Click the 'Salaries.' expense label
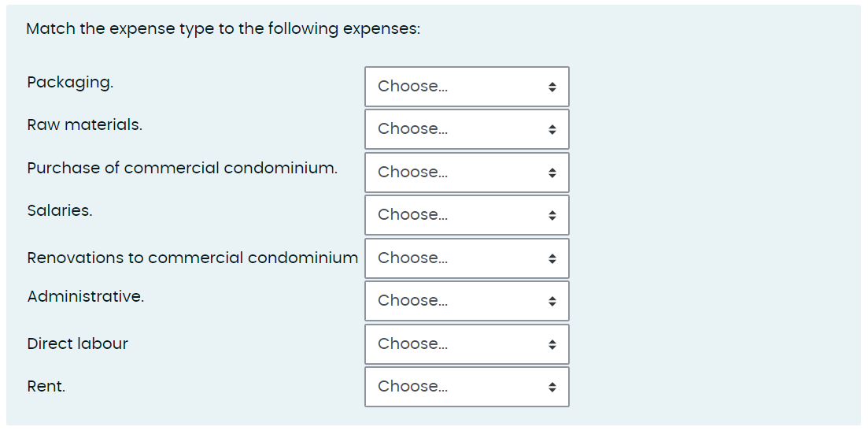The width and height of the screenshot is (868, 438). (x=60, y=210)
